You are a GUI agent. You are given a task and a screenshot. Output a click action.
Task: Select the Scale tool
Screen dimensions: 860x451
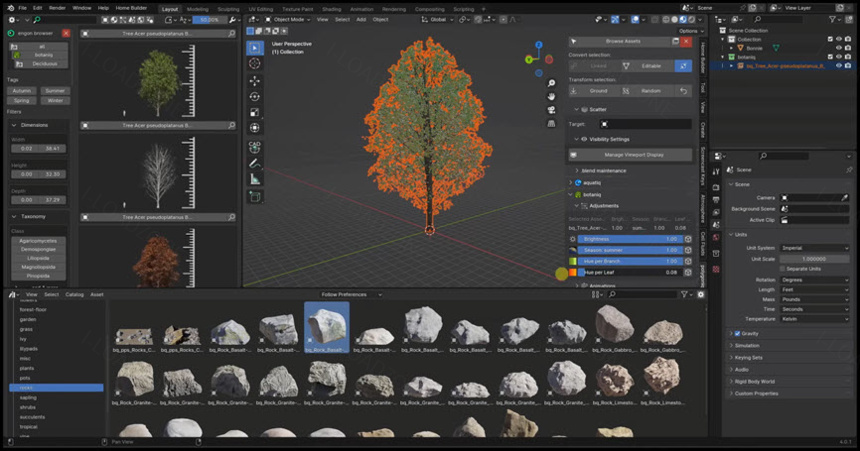pos(254,112)
